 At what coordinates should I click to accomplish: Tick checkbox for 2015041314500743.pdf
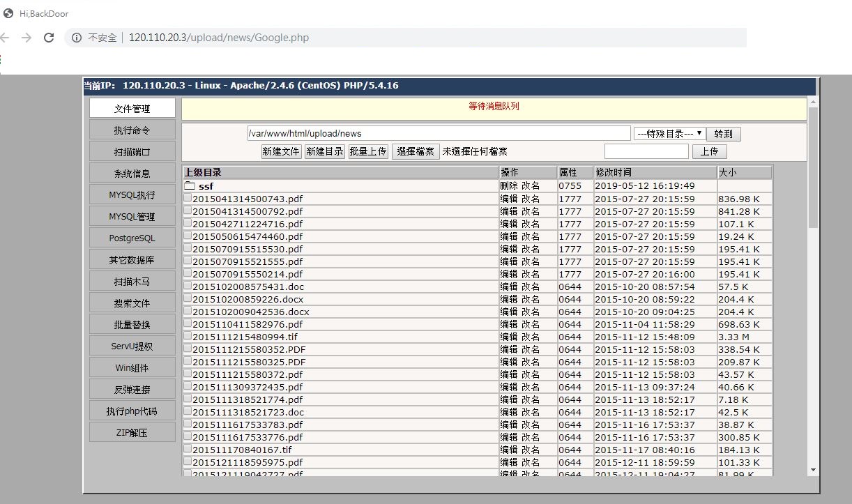[188, 198]
